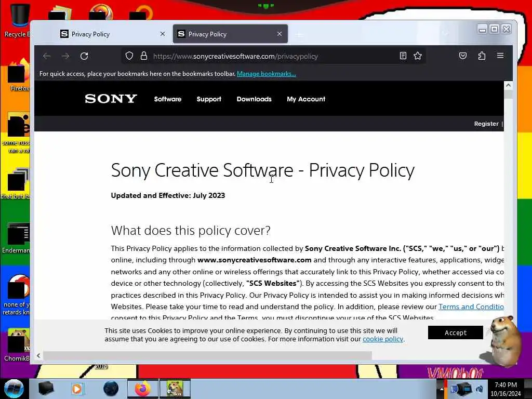Viewport: 532px width, 399px height.
Task: Open the Manage bookmarks link
Action: (267, 74)
